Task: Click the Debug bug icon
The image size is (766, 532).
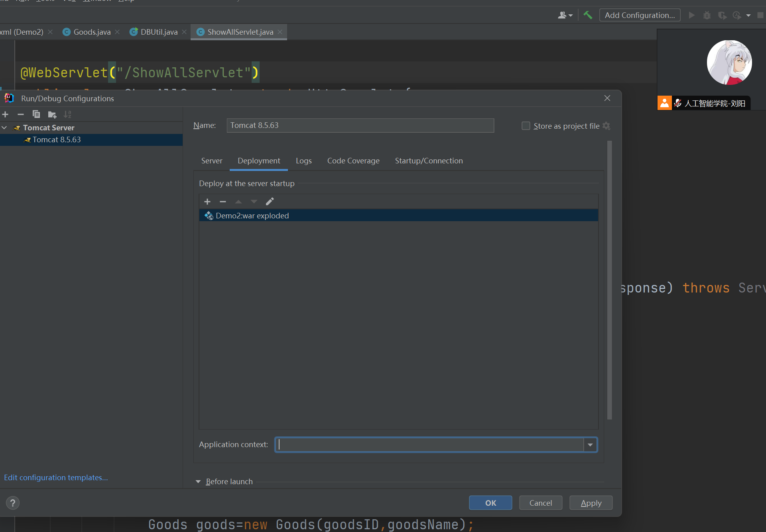Action: (707, 15)
